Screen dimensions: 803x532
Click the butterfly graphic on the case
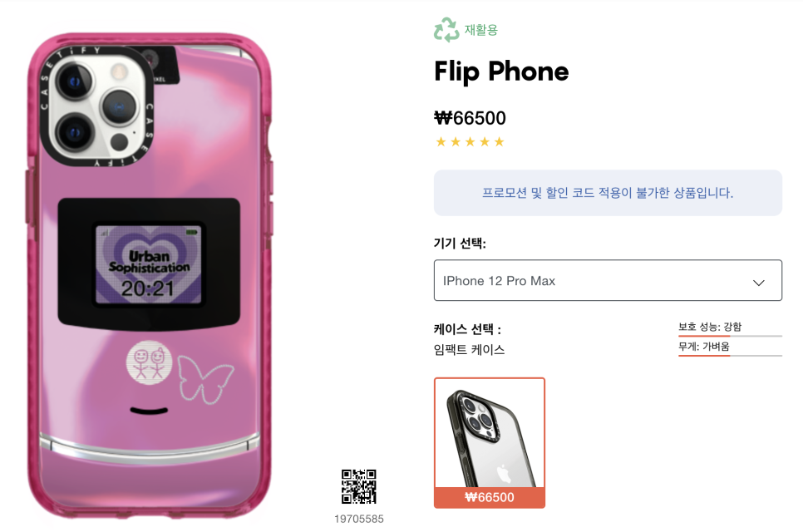206,379
